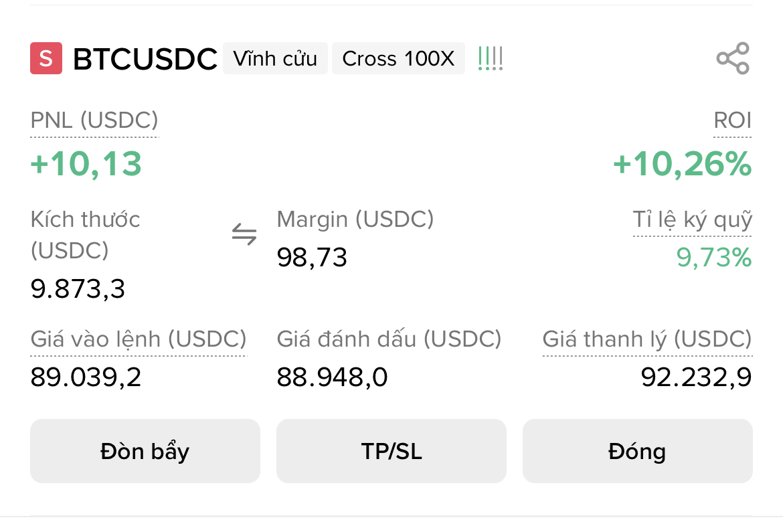Tap the Giá vào lệnh (USDC) label
Viewport: 783px width, 532px height.
tap(139, 339)
